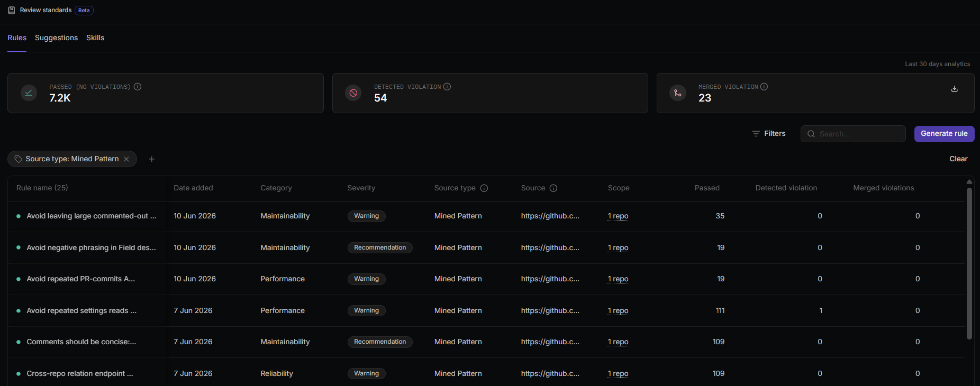Click Recommendation badge on Avoid negative phrasing row

pyautogui.click(x=380, y=247)
